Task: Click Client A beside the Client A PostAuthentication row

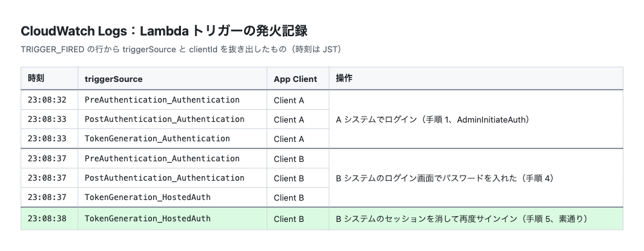Action: point(289,119)
